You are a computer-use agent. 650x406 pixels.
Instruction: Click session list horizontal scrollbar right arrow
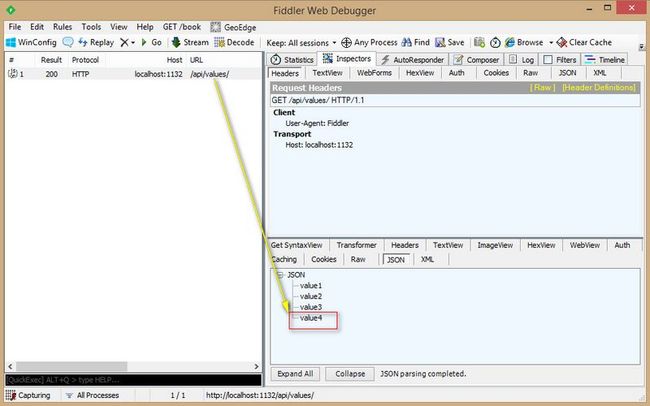click(257, 367)
